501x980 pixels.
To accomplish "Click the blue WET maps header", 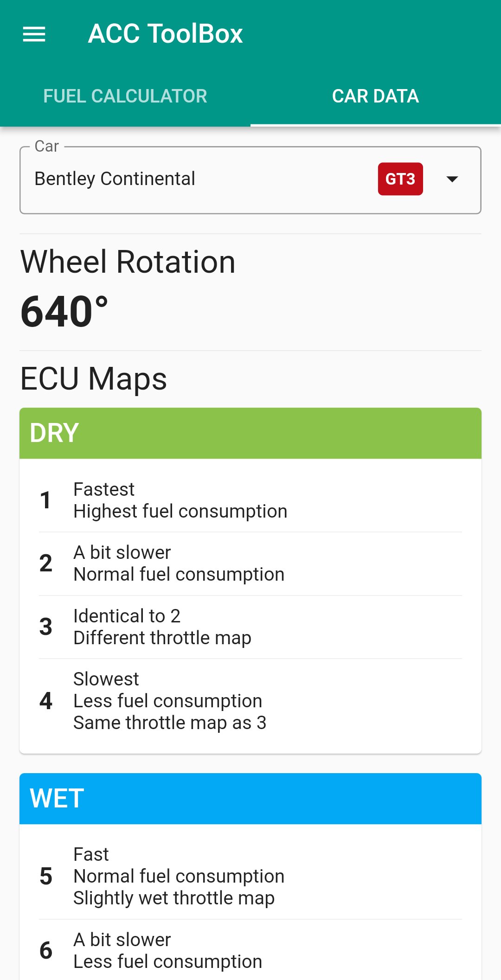I will click(250, 798).
